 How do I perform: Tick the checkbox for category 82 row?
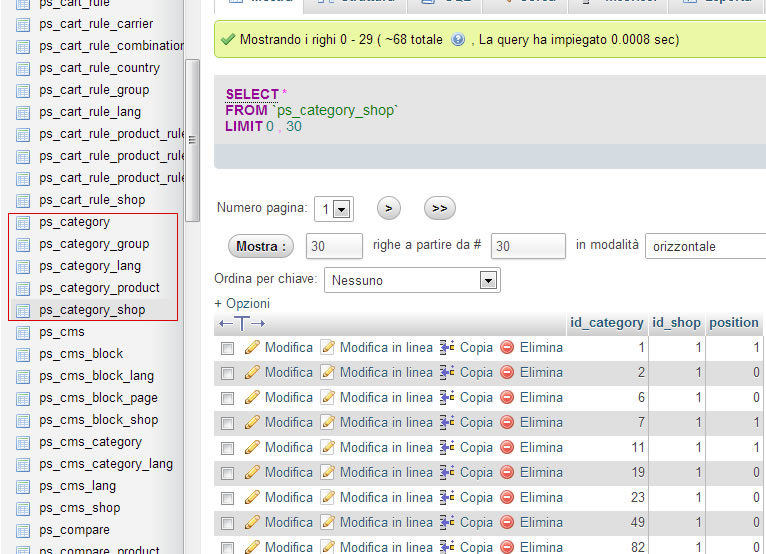tap(227, 548)
